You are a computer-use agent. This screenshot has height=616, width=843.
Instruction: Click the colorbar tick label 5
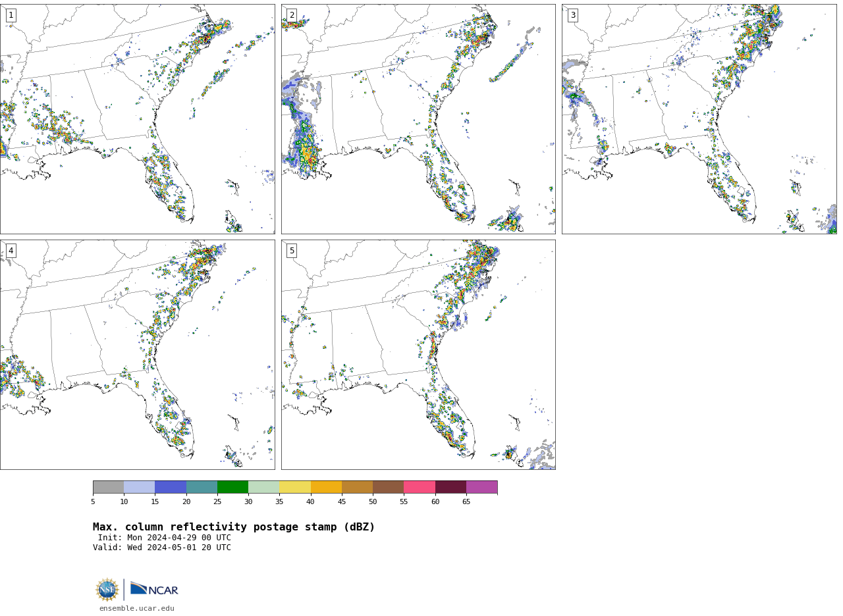(x=93, y=502)
